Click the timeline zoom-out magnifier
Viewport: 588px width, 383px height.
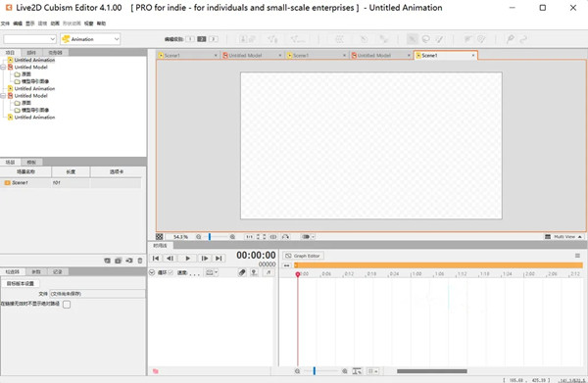pos(297,371)
